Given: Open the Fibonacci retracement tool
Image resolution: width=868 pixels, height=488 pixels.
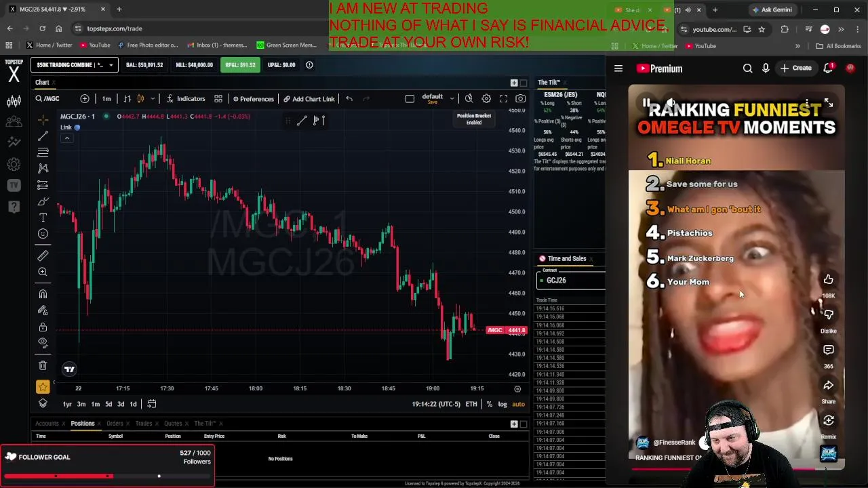Looking at the screenshot, I should click(x=43, y=152).
